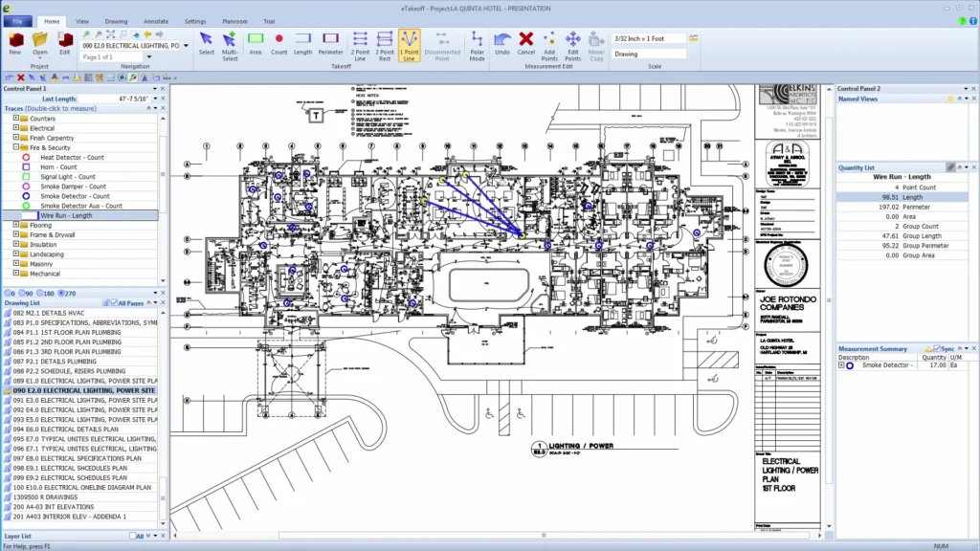
Task: Toggle the 1 Point Line tool
Action: click(409, 46)
